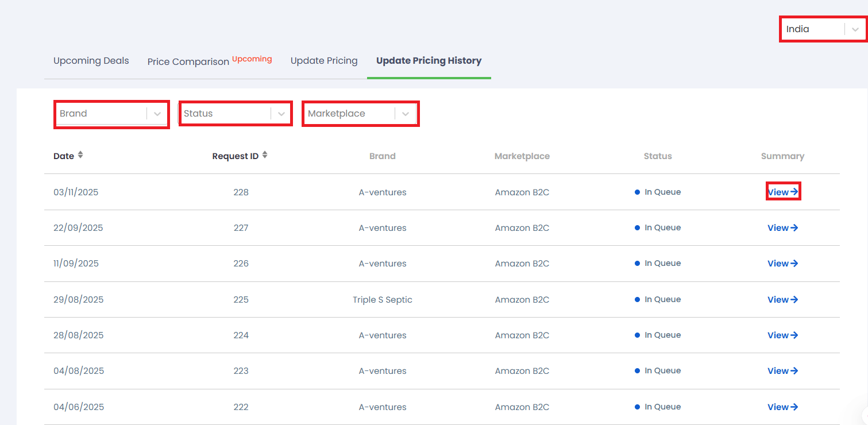View summary for request 223
This screenshot has height=425, width=868.
[x=782, y=371]
